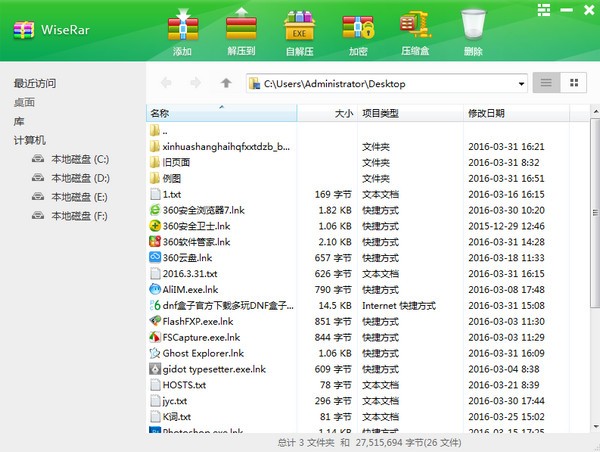Click the drive icon for disk E:

(x=38, y=196)
